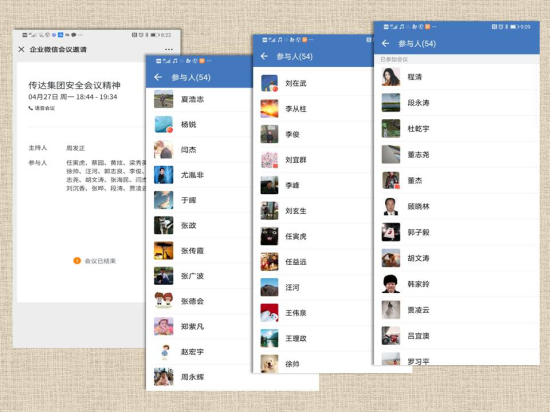The width and height of the screenshot is (550, 412).
Task: Click the 传达集团安全会议精神 meeting title
Action: coord(74,85)
